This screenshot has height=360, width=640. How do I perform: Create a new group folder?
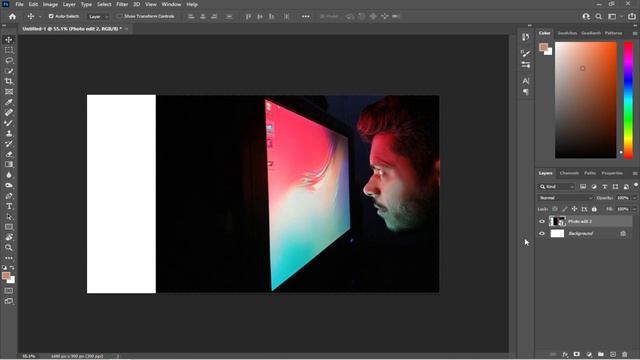pos(601,354)
